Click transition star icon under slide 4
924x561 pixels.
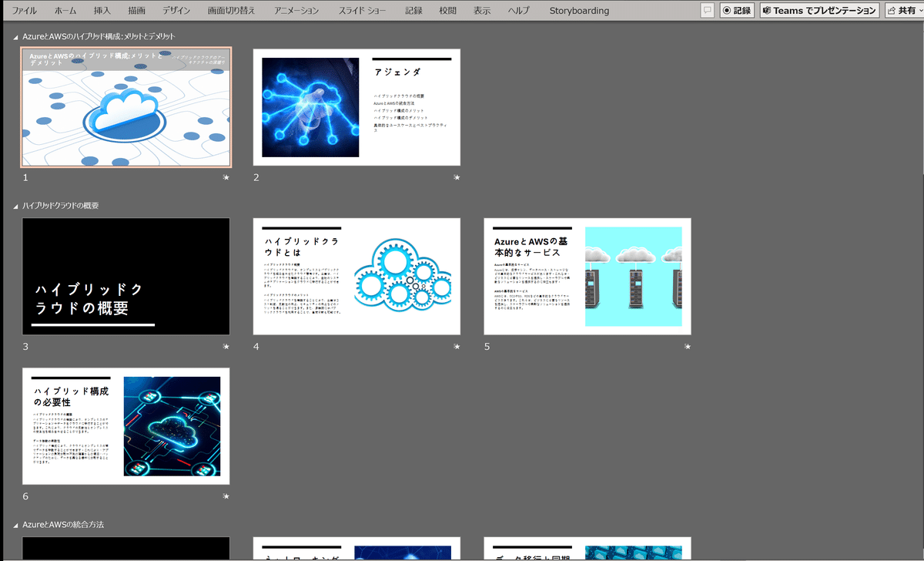(457, 347)
